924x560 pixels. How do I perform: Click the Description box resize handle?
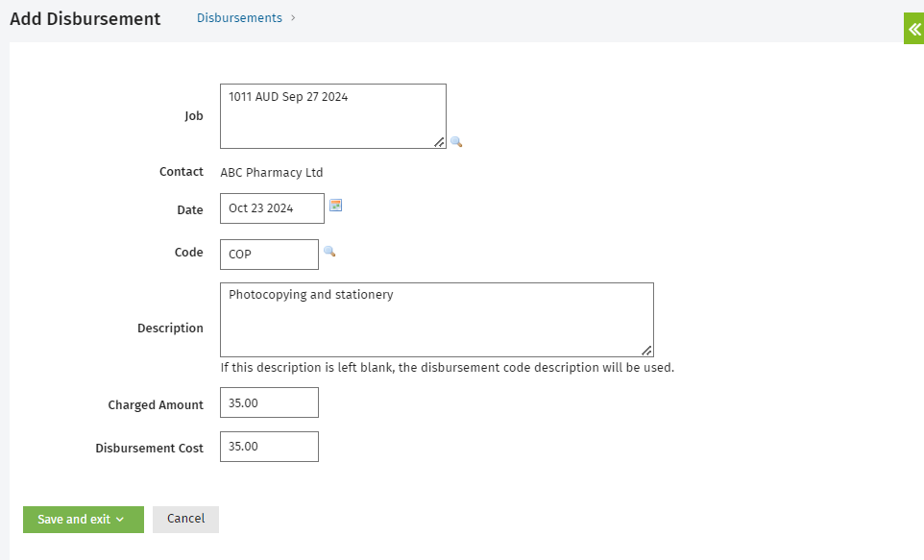point(647,351)
